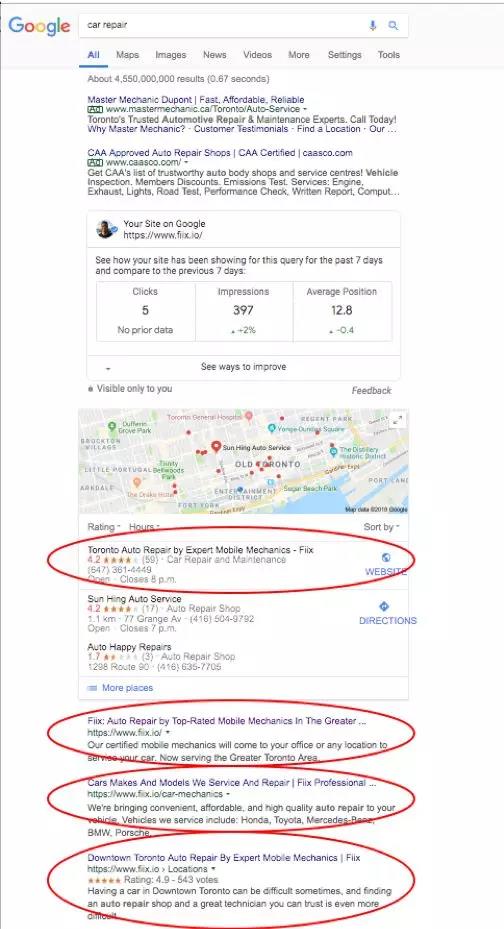Screen dimensions: 504x929
Task: Click the Google logo
Action: [39, 26]
